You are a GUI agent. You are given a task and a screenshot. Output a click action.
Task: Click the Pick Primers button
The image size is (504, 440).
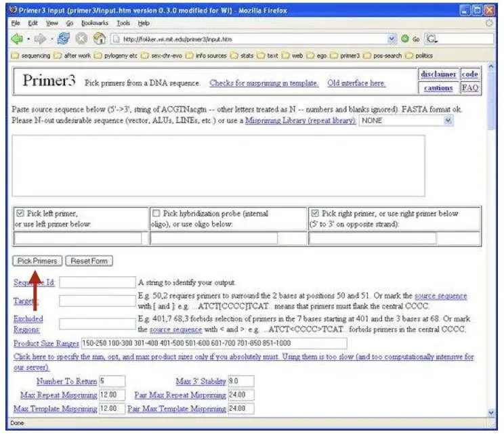coord(37,261)
